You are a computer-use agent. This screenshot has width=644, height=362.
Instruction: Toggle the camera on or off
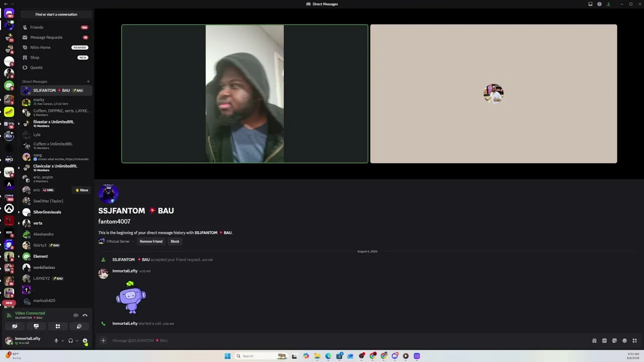point(15,326)
